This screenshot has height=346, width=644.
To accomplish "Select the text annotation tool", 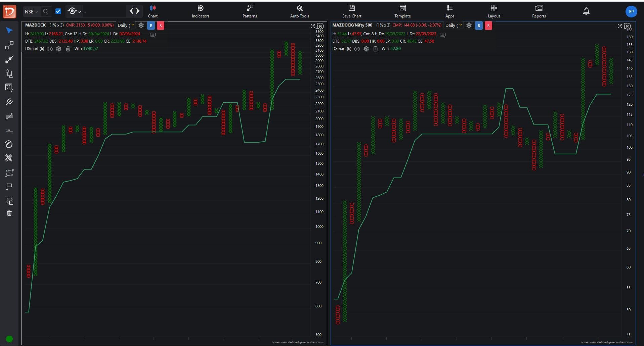I will coord(9,88).
